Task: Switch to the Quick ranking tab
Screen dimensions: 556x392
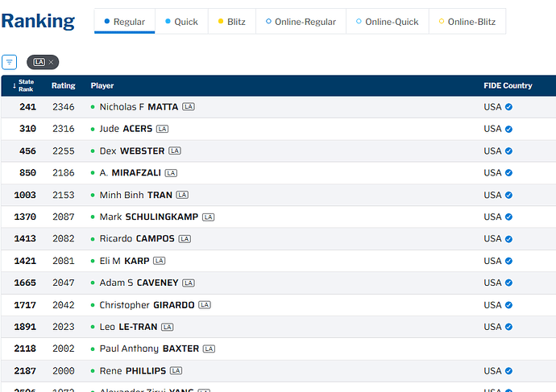Action: pos(181,22)
